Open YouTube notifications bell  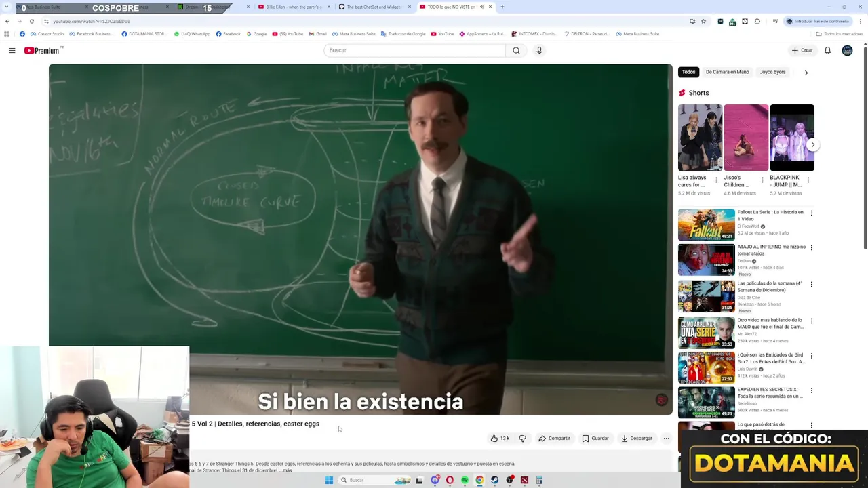pyautogui.click(x=827, y=50)
